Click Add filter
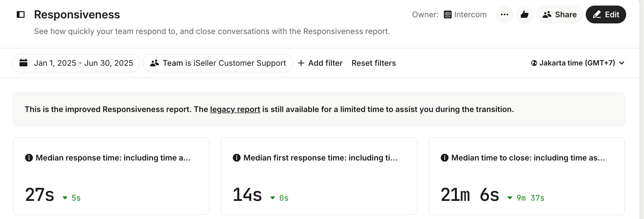 click(320, 63)
